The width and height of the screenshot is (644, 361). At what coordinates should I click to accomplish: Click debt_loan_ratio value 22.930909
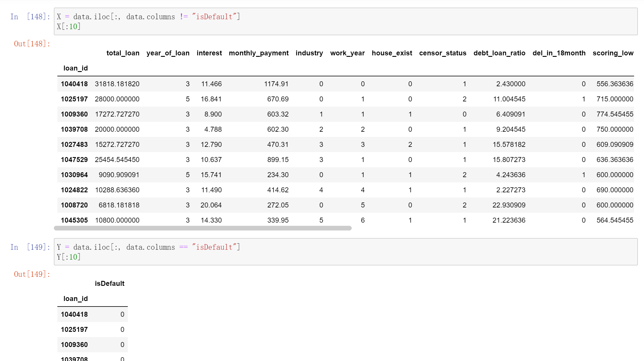pyautogui.click(x=509, y=205)
